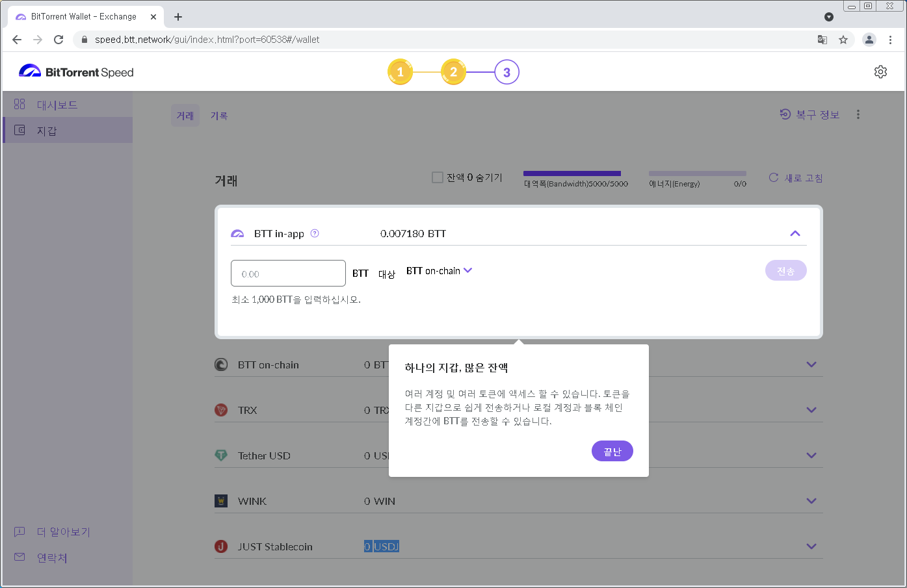
Task: Expand the Tether USD row chevron
Action: 811,455
